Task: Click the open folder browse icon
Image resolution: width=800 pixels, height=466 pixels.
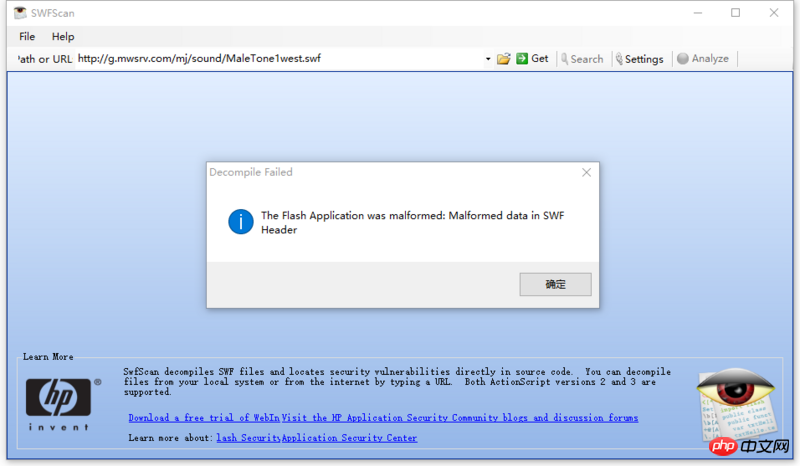Action: click(504, 59)
